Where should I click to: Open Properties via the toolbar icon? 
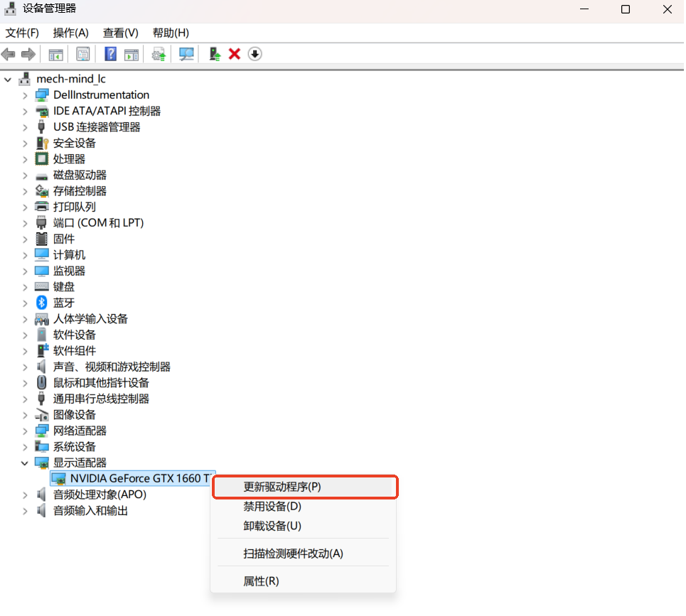pos(83,54)
